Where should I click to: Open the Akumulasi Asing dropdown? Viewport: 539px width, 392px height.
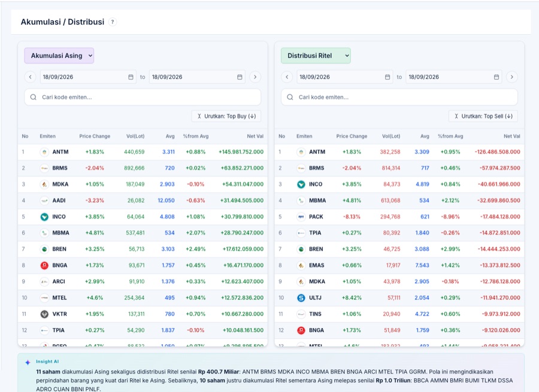pyautogui.click(x=59, y=56)
